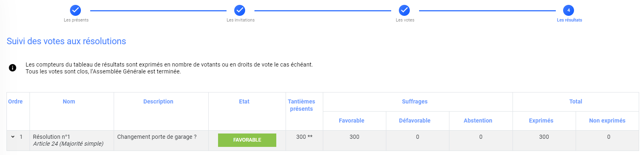This screenshot has width=644, height=155.
Task: Click the Tantièmes présents column header
Action: [x=301, y=105]
